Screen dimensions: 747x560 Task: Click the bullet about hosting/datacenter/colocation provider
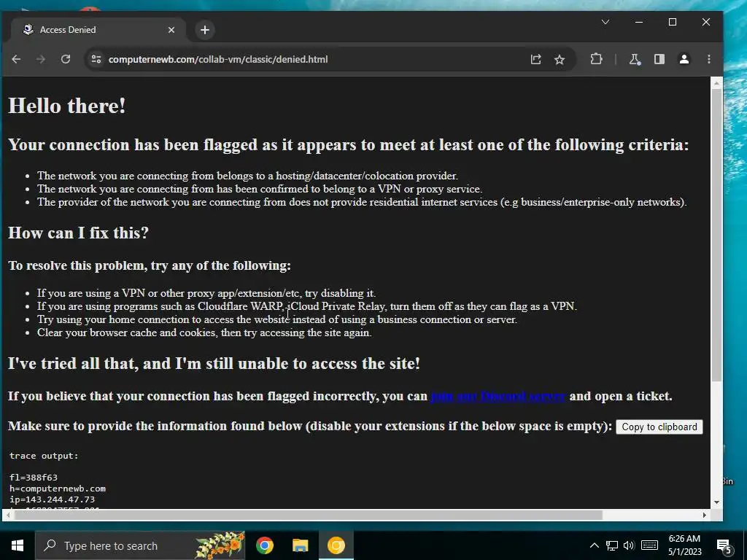click(248, 176)
